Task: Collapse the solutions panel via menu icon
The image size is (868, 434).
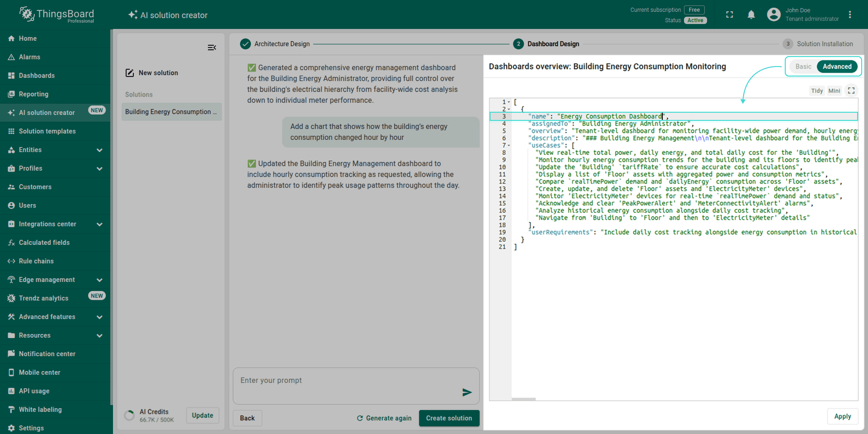Action: pos(212,48)
